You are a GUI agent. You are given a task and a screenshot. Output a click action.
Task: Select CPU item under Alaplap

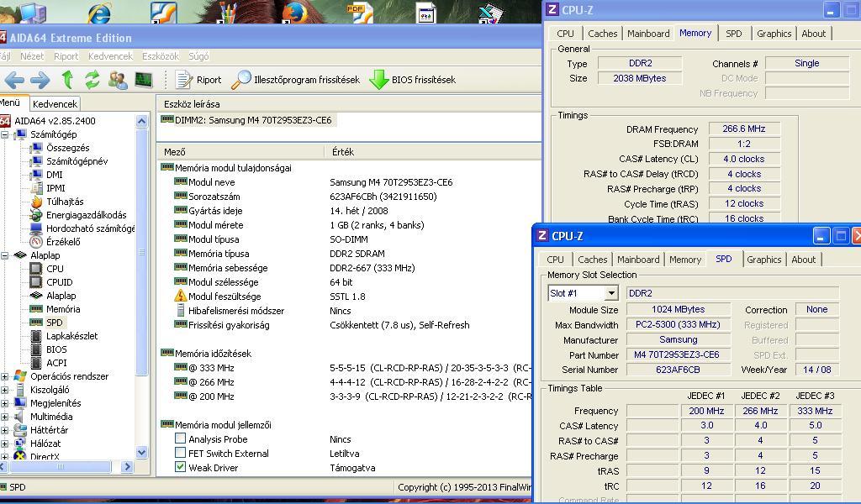coord(55,269)
